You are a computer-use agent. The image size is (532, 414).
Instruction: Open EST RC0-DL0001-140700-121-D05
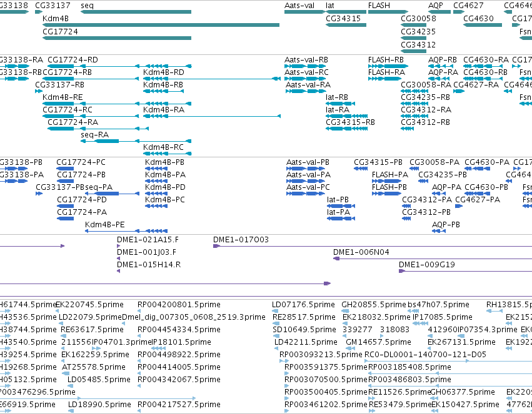point(448,361)
